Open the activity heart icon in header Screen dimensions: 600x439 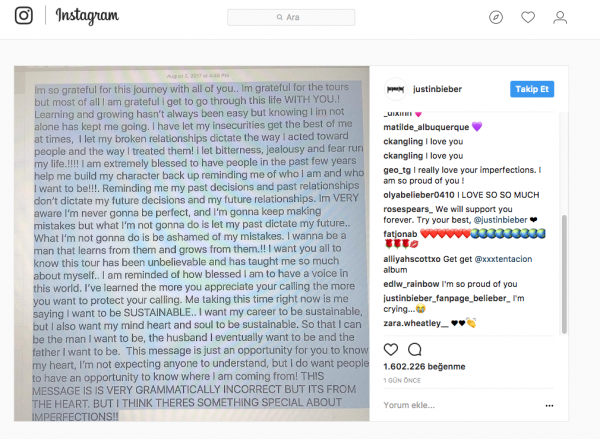tap(528, 17)
